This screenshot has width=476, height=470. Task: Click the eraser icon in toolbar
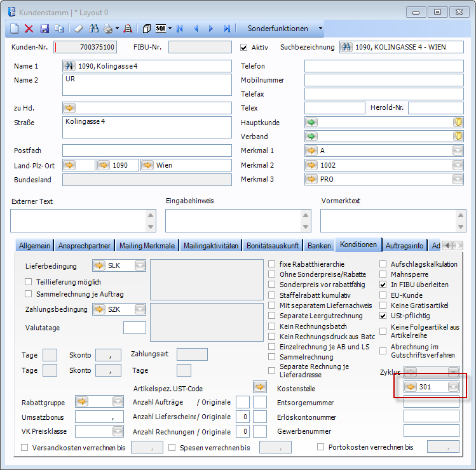tap(78, 29)
